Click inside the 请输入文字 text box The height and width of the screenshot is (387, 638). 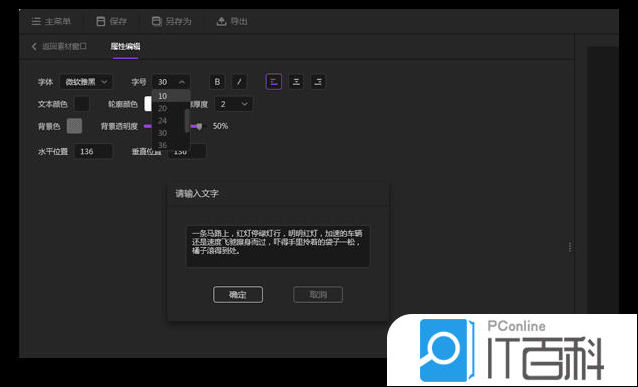point(278,246)
